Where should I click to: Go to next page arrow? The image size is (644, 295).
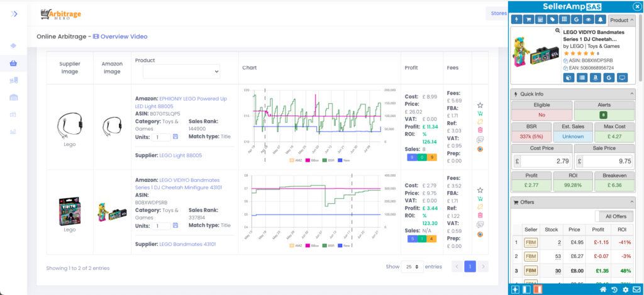(484, 267)
